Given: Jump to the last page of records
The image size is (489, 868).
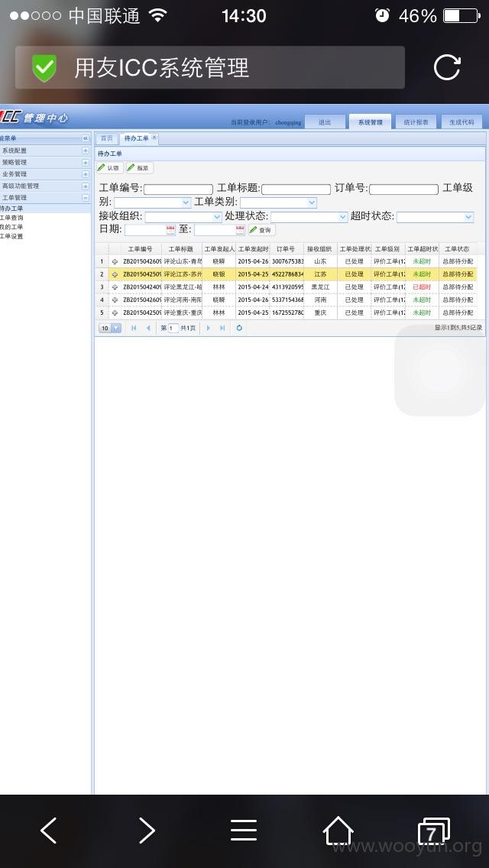Looking at the screenshot, I should point(222,328).
